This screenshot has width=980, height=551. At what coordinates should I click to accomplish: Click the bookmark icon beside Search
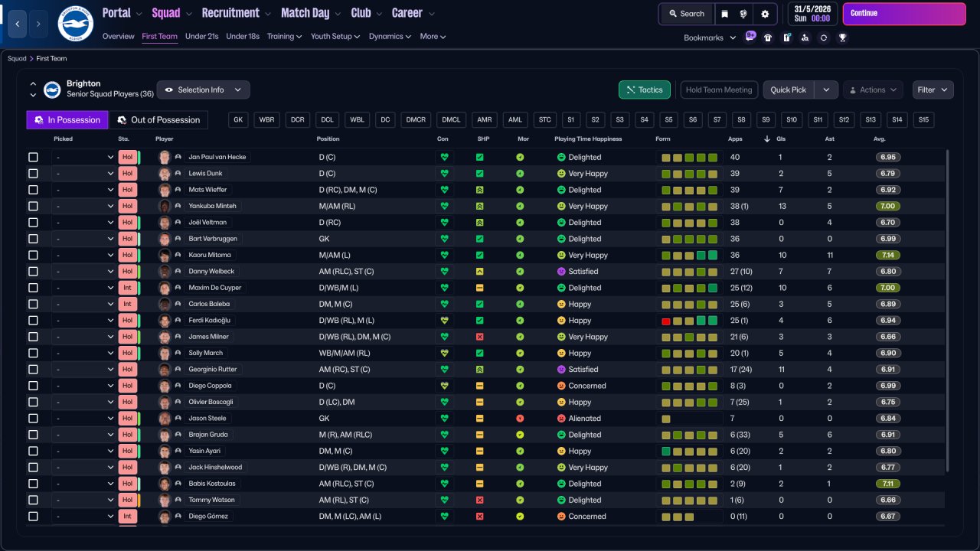[x=724, y=14]
